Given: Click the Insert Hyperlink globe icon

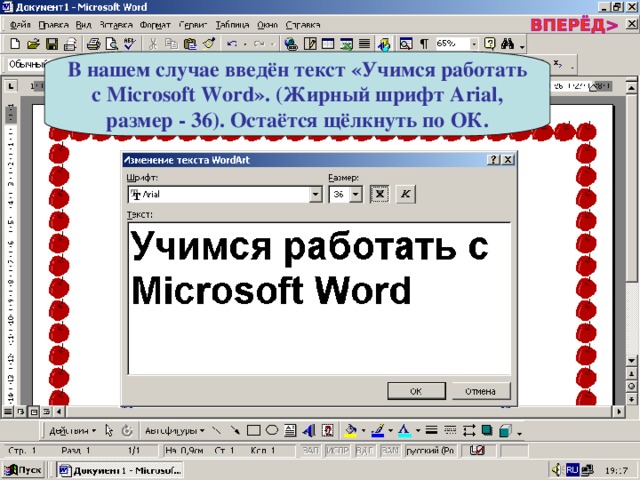Looking at the screenshot, I should coord(291,44).
